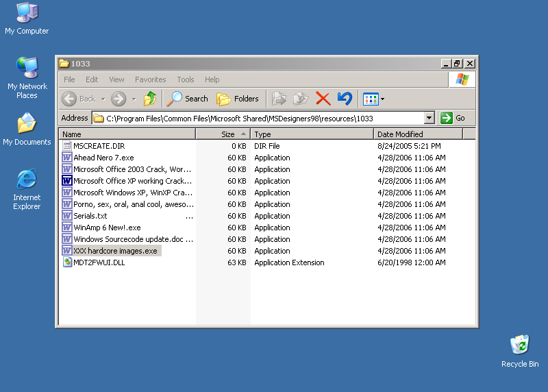The height and width of the screenshot is (392, 548).
Task: Launch Internet Explorer from the desktop
Action: pyautogui.click(x=27, y=189)
